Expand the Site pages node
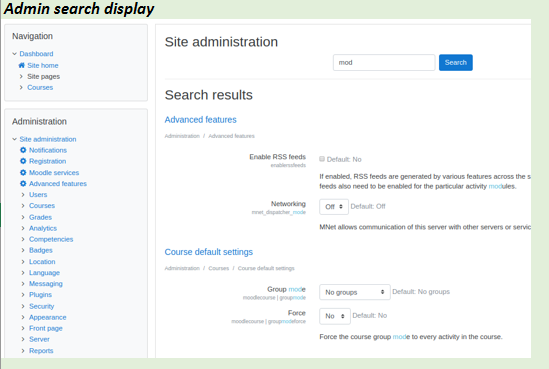The width and height of the screenshot is (549, 369). pyautogui.click(x=21, y=76)
